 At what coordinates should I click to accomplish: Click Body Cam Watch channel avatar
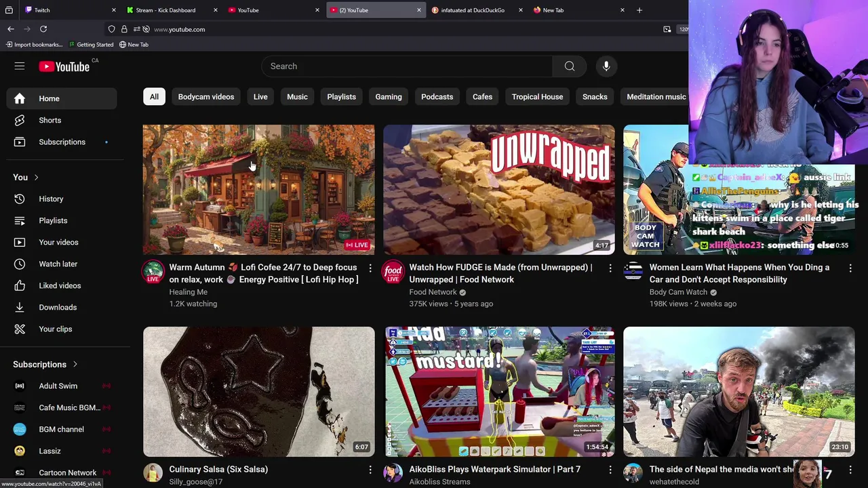click(x=633, y=272)
